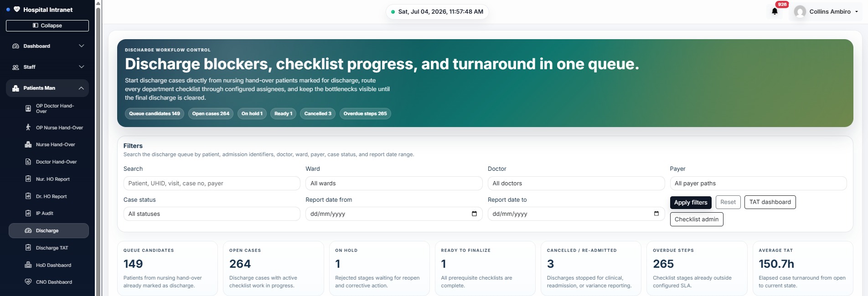The height and width of the screenshot is (296, 868).
Task: Expand the Dashboard menu chevron
Action: click(x=82, y=46)
